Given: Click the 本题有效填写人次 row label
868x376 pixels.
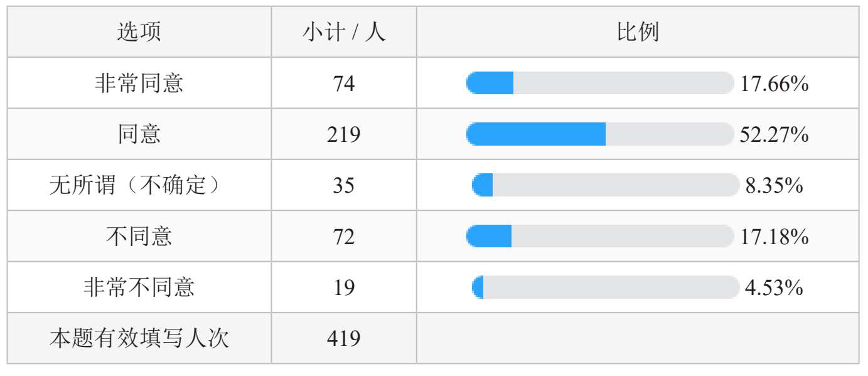Looking at the screenshot, I should [x=139, y=339].
